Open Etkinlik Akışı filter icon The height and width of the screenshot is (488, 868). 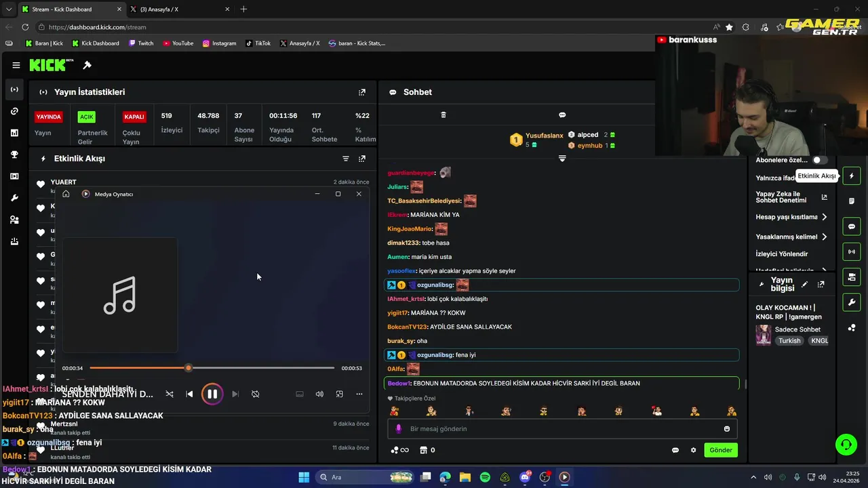[346, 159]
